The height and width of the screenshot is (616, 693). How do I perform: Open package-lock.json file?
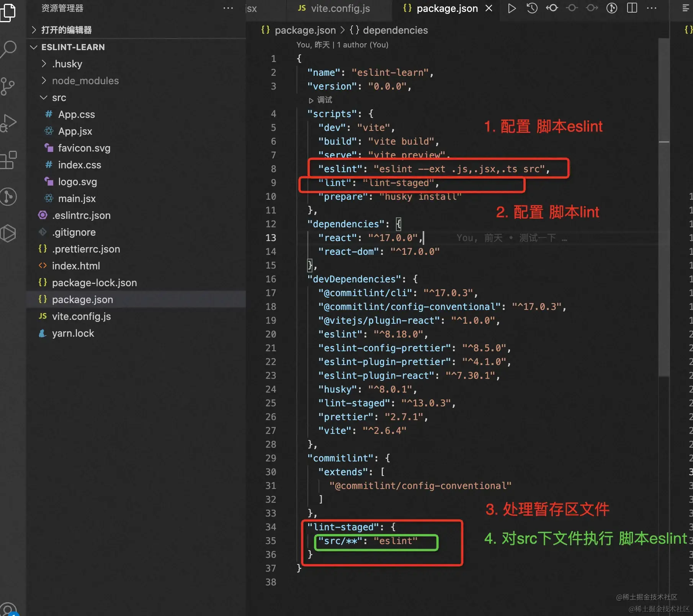pyautogui.click(x=136, y=283)
